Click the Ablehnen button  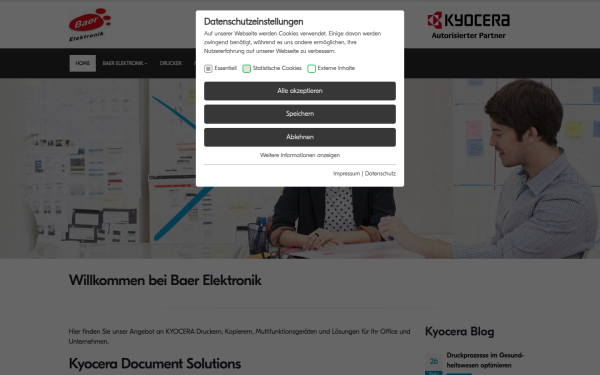(300, 137)
